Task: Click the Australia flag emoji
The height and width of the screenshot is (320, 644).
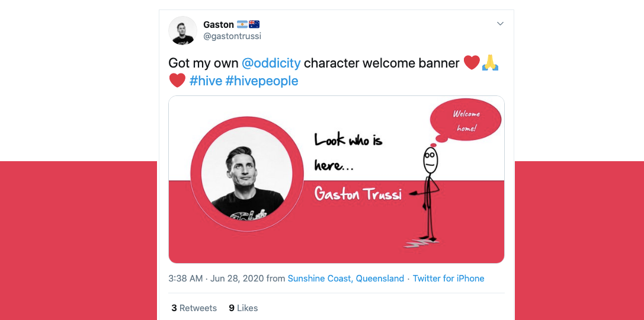Action: pyautogui.click(x=254, y=25)
